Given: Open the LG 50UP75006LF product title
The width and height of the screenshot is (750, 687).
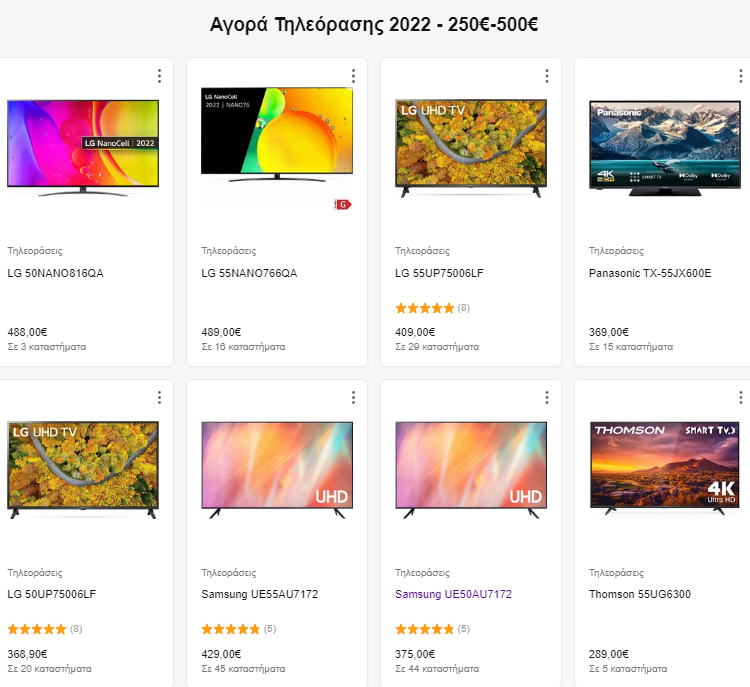Looking at the screenshot, I should pyautogui.click(x=52, y=594).
